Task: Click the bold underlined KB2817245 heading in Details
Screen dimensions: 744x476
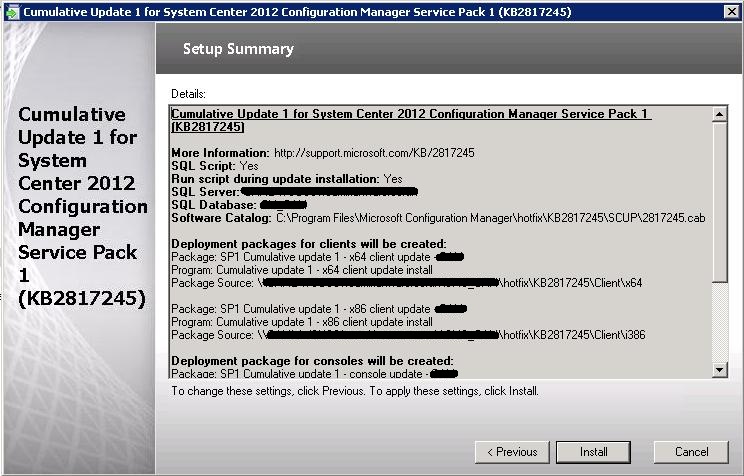Action: tap(410, 121)
